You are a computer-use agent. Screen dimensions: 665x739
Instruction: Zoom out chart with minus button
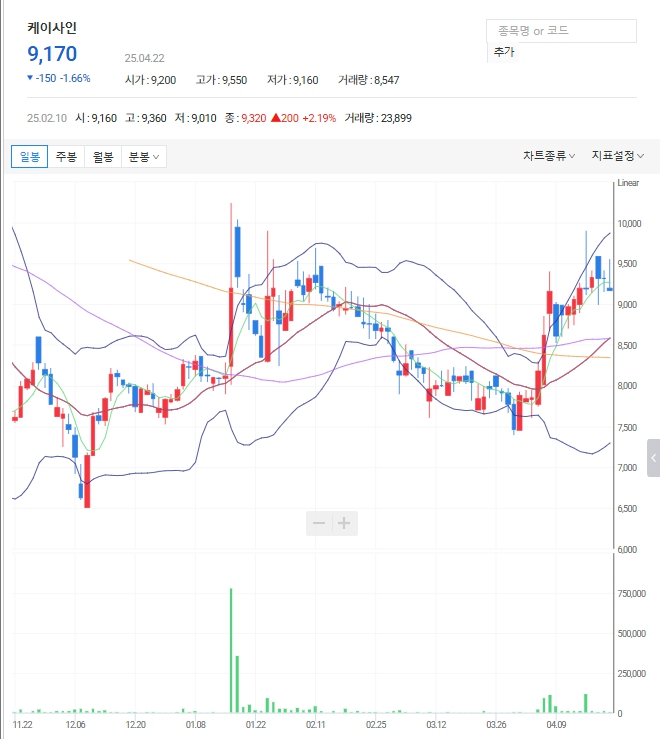[x=319, y=523]
